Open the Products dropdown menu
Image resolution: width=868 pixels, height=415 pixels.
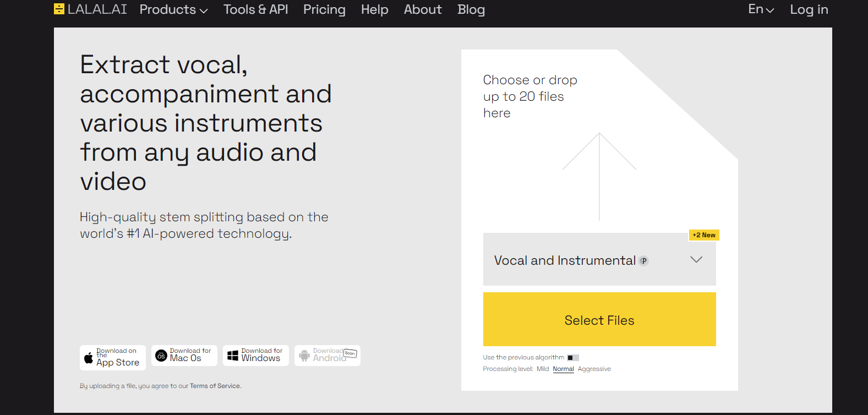coord(173,9)
